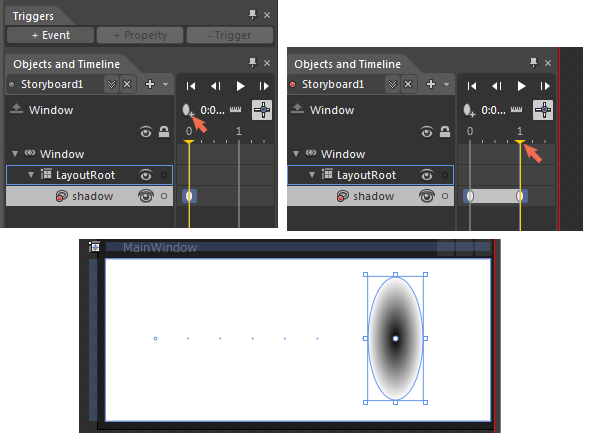The height and width of the screenshot is (433, 600).
Task: Go to first frame in right timeline
Action: coord(471,86)
